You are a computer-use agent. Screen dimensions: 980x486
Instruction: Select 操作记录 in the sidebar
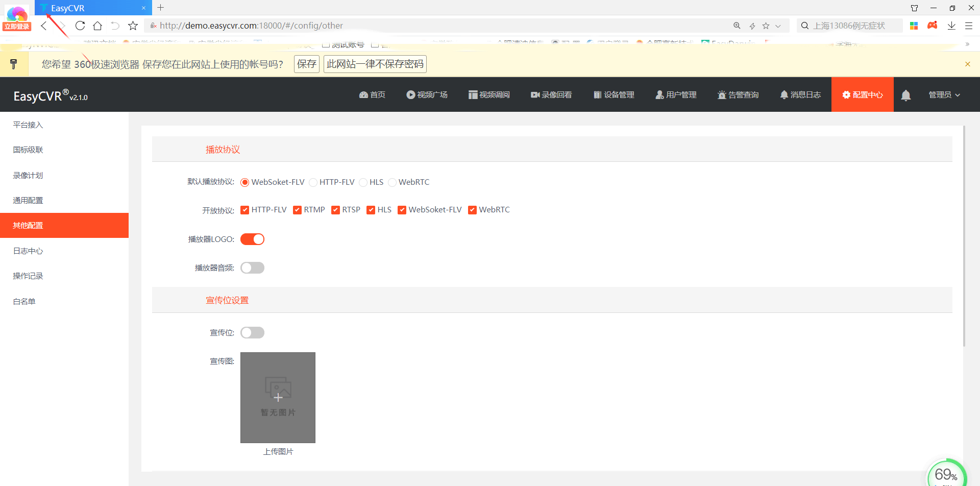click(x=64, y=276)
